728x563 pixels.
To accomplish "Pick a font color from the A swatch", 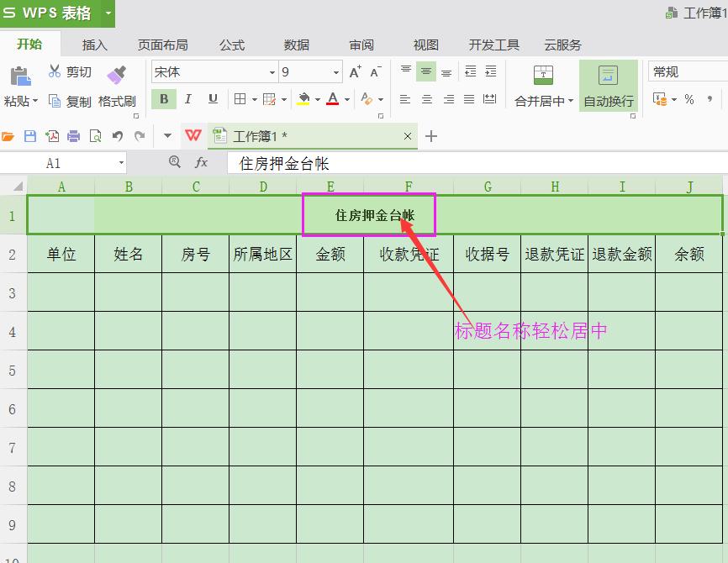I will point(333,98).
